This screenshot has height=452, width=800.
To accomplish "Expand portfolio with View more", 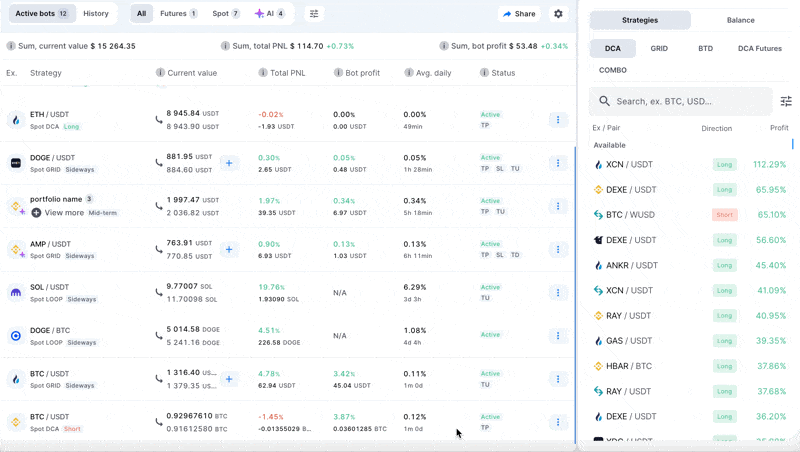I will 58,213.
